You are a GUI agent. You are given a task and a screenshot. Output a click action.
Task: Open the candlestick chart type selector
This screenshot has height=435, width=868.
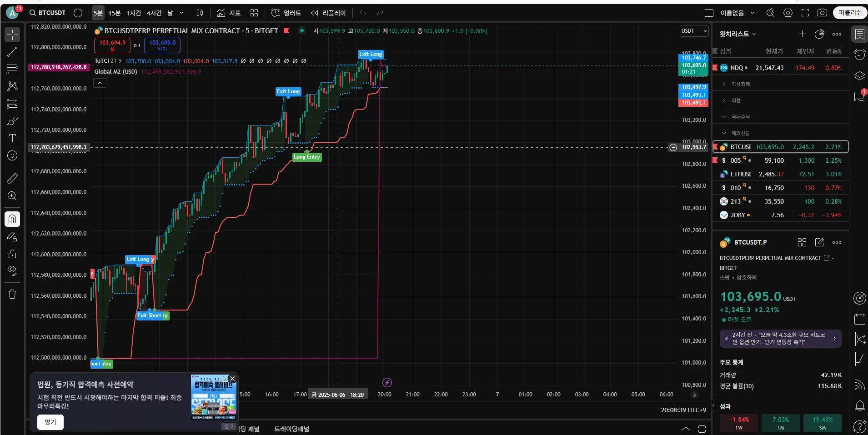point(200,13)
